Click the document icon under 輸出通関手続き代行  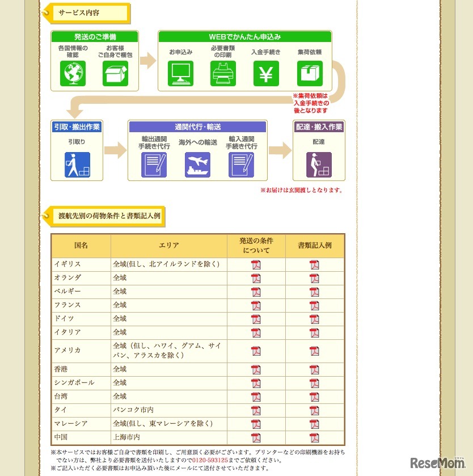[x=154, y=165]
